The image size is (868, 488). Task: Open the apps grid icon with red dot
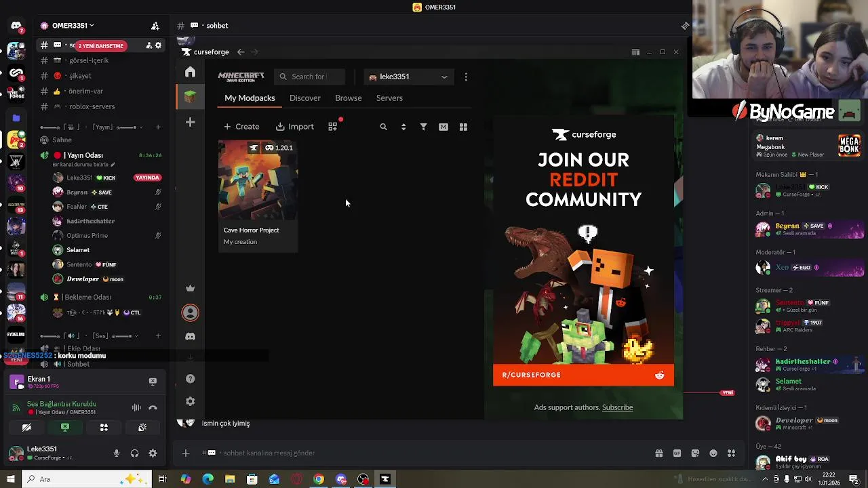coord(332,127)
